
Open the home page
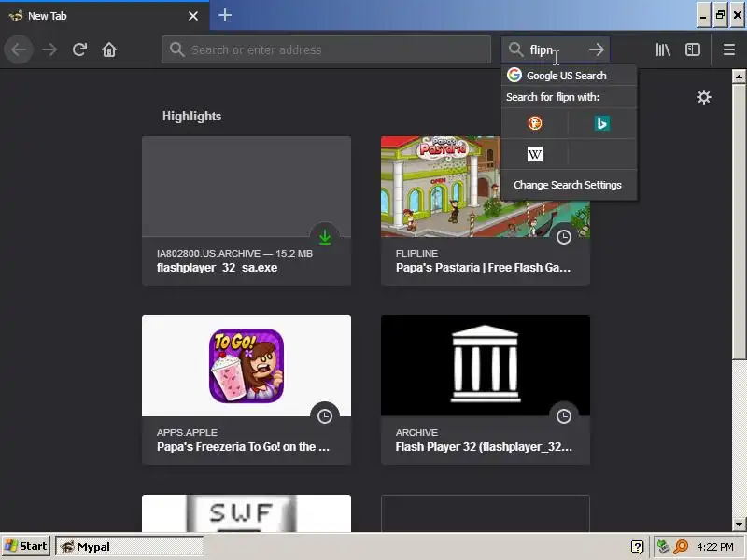pyautogui.click(x=109, y=49)
